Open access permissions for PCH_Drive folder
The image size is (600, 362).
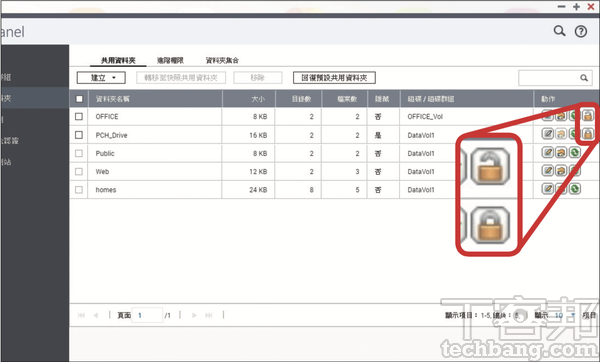[x=561, y=134]
